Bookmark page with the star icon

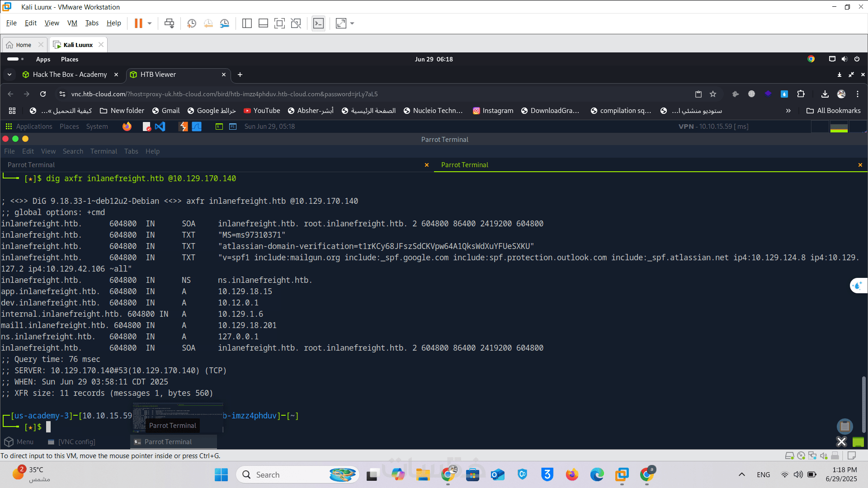713,94
